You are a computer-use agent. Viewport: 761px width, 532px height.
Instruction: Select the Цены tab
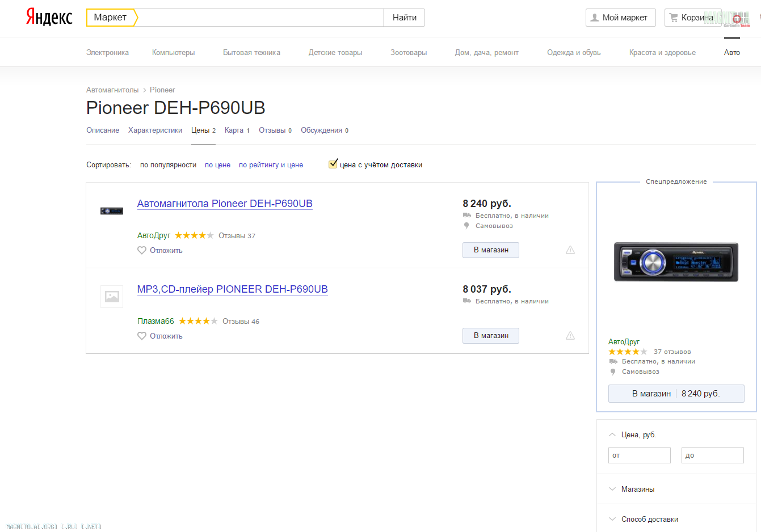[203, 130]
